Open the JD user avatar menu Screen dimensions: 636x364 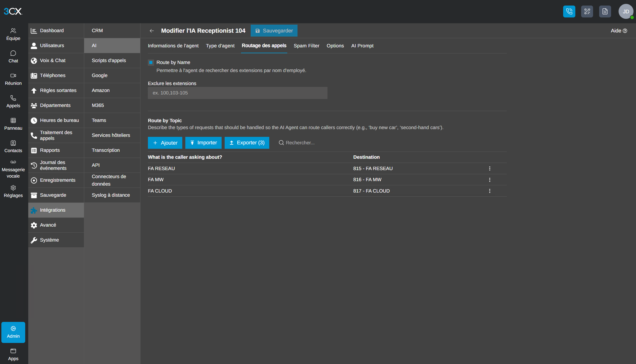[626, 11]
